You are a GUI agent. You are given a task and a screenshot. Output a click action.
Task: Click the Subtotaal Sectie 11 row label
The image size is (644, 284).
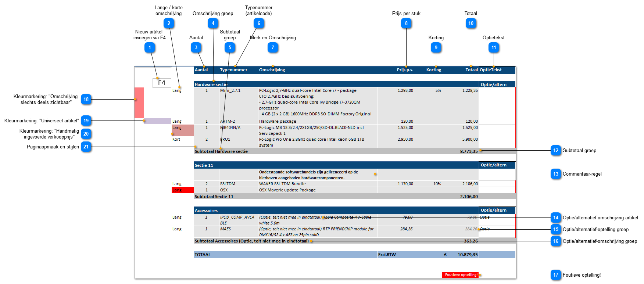214,197
